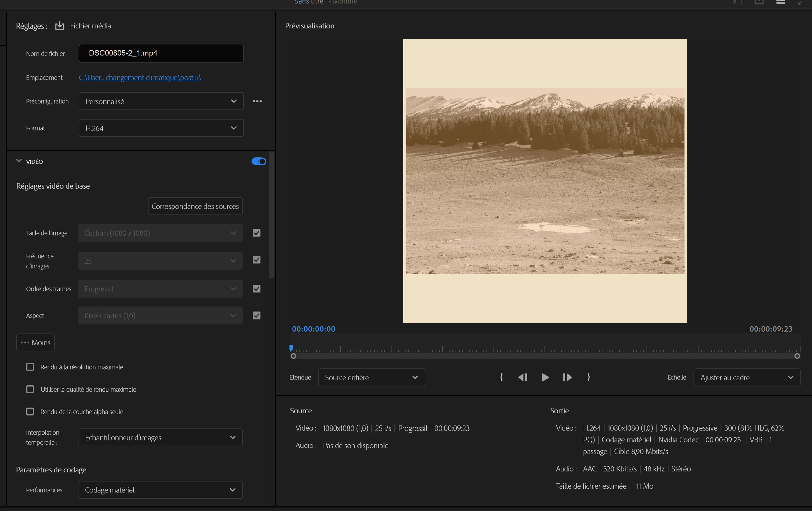Open the preset options three-dot menu
812x511 pixels.
tap(257, 101)
